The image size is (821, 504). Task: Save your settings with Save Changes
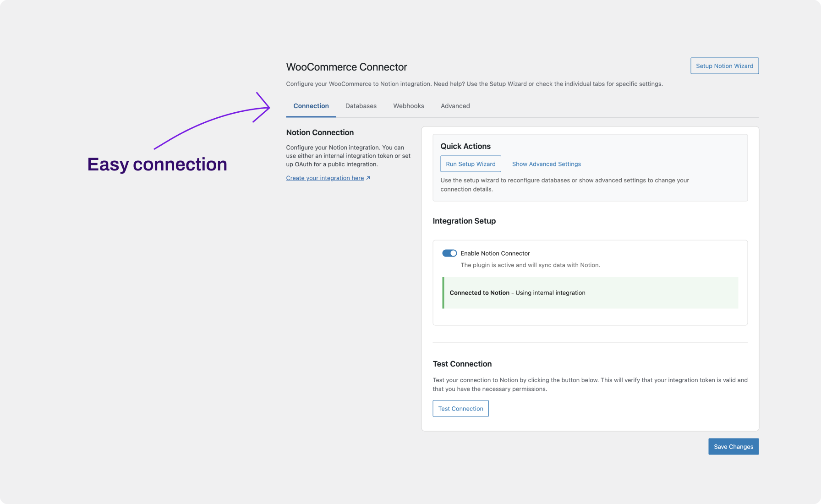tap(733, 446)
